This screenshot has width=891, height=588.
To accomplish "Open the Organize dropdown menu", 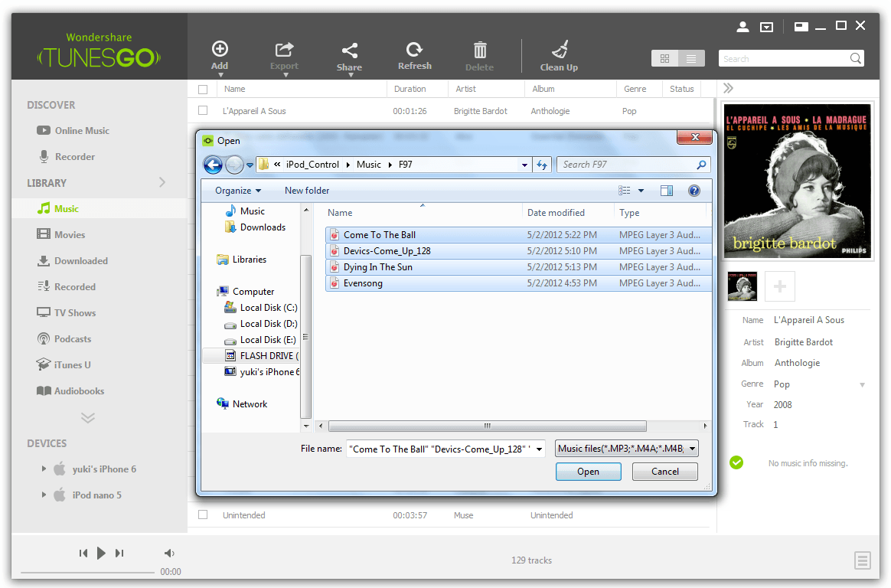I will tap(238, 191).
